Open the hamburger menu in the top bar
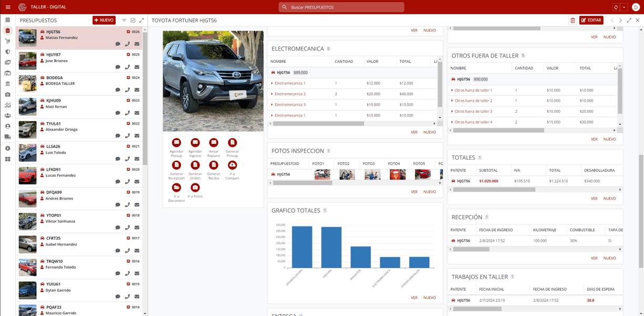 8,7
